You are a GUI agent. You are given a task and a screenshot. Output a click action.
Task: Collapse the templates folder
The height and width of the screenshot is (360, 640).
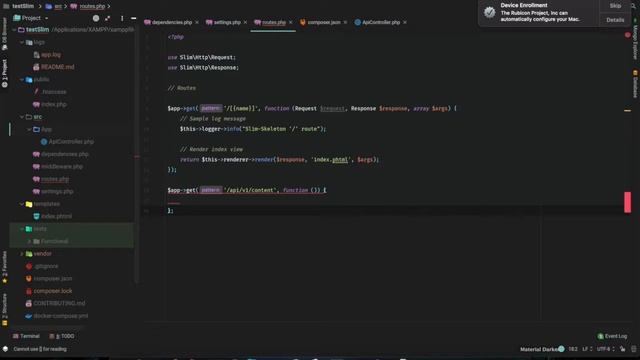tap(22, 204)
